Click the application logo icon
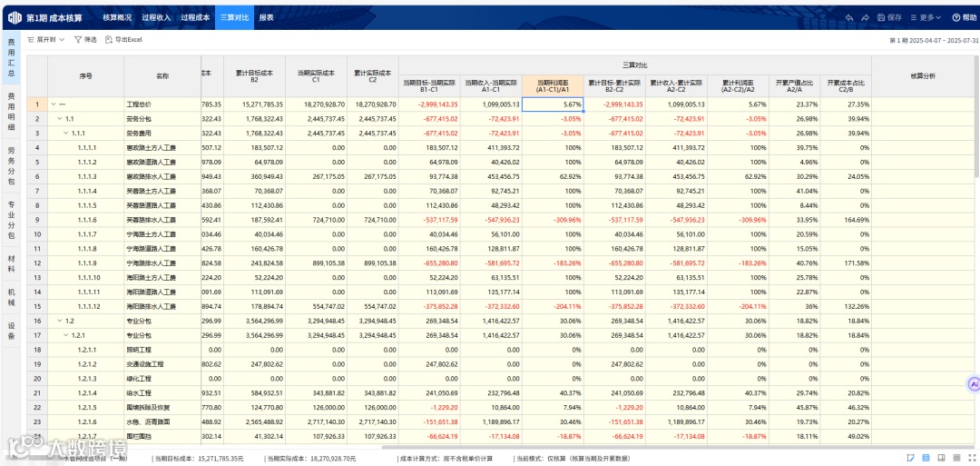 coord(15,17)
